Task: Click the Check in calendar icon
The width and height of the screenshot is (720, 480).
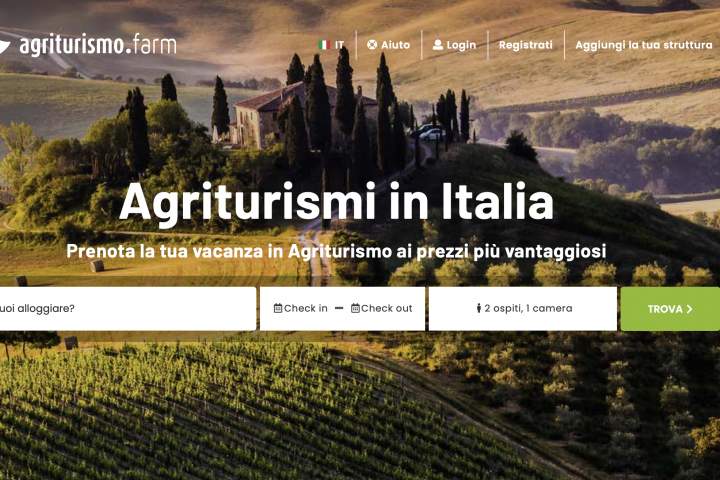Action: (x=278, y=308)
